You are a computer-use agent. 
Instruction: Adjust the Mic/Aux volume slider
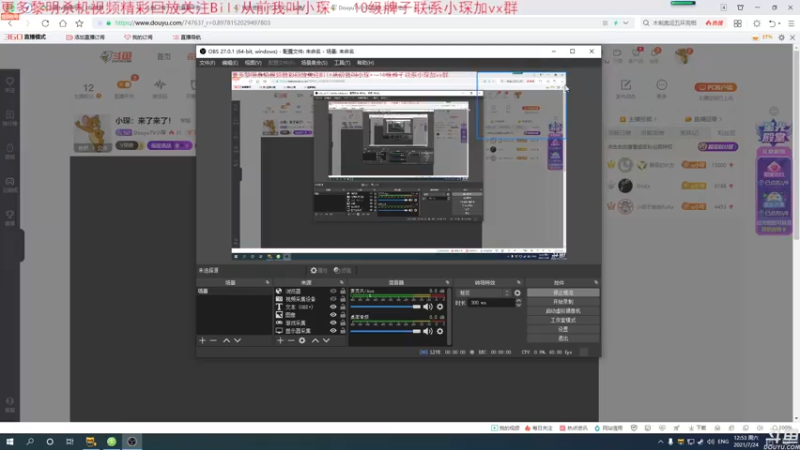point(385,307)
